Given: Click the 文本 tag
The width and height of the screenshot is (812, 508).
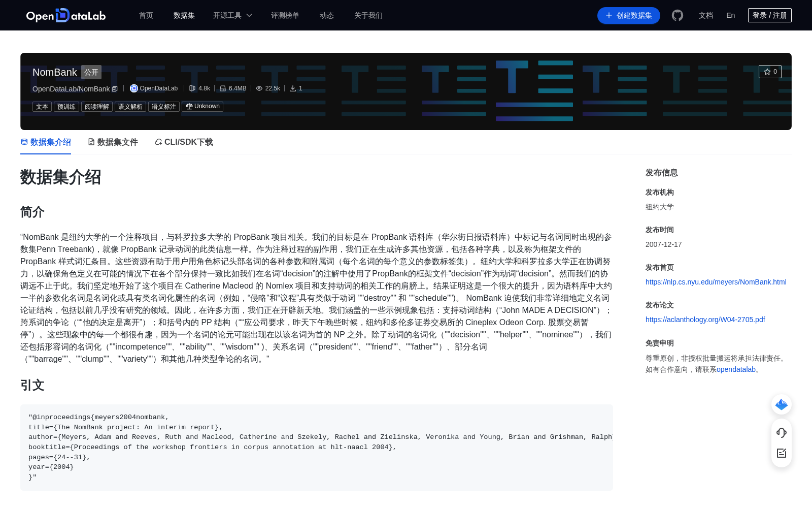Looking at the screenshot, I should (42, 107).
